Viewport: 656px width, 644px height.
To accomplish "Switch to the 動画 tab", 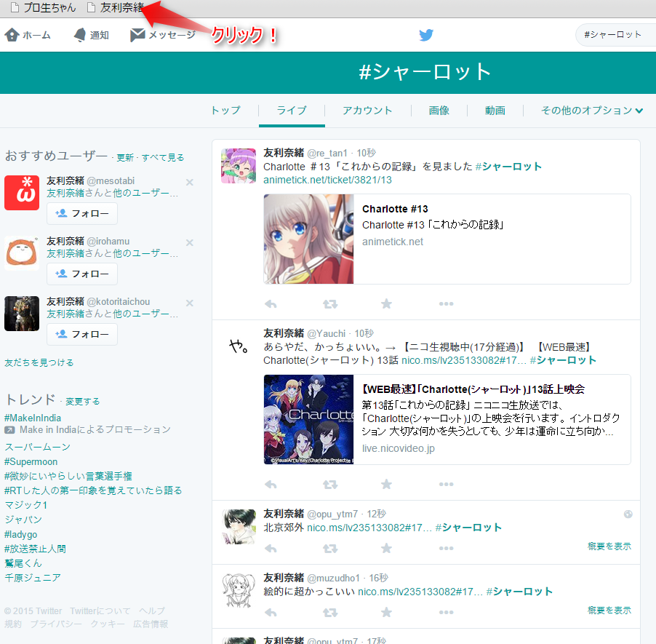I will 495,111.
